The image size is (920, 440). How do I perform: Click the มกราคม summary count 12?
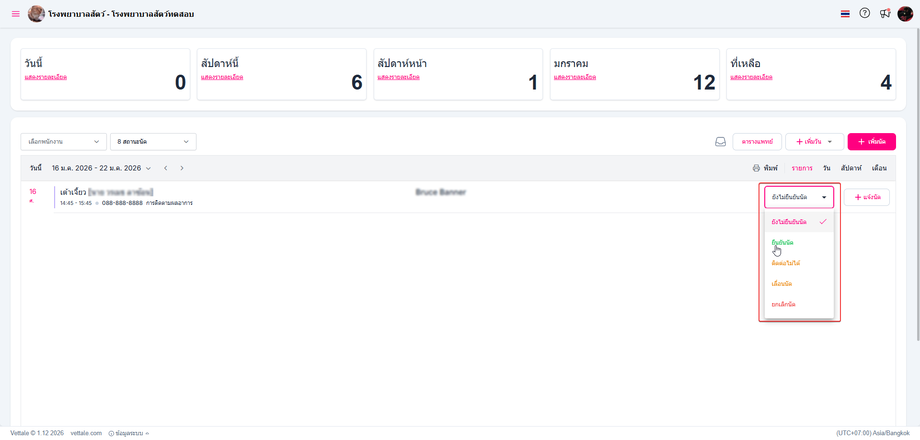(704, 83)
